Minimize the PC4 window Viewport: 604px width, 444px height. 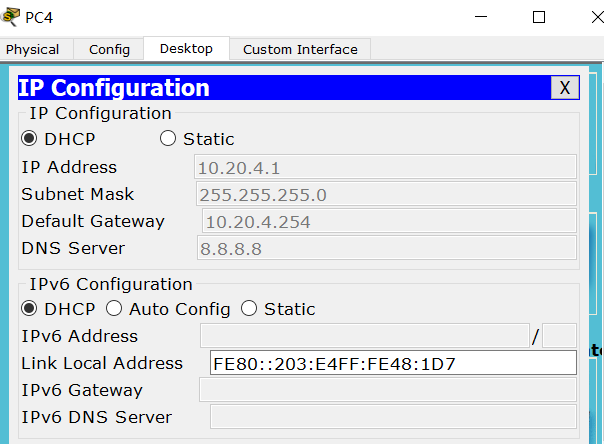[x=481, y=17]
